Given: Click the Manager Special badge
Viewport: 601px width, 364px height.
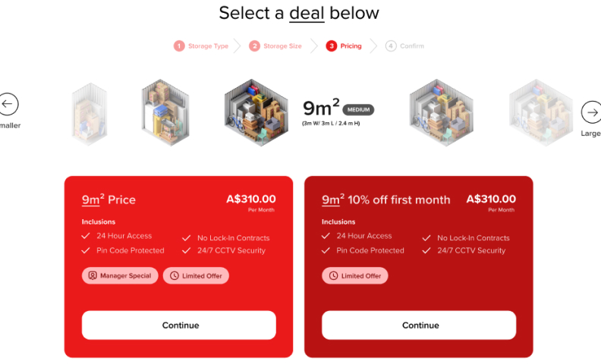Looking at the screenshot, I should [x=120, y=276].
